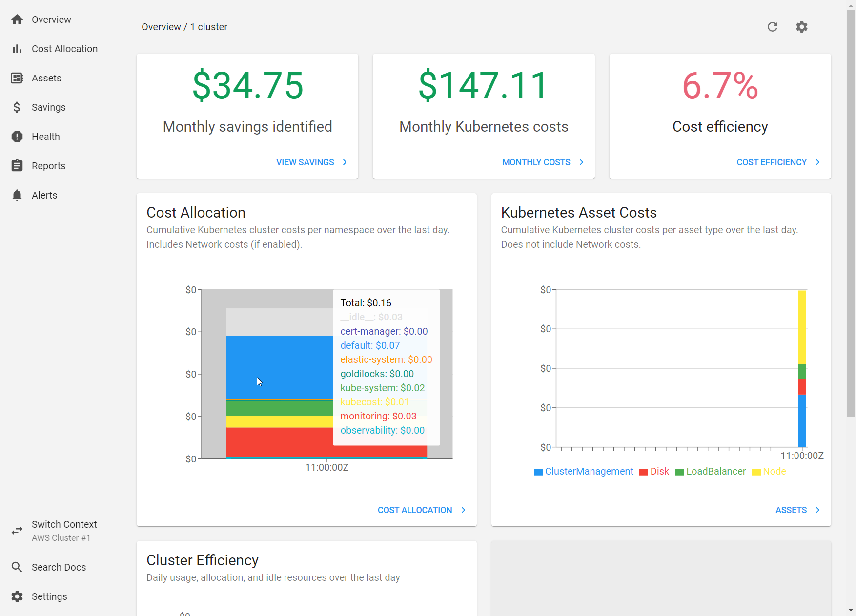Image resolution: width=856 pixels, height=616 pixels.
Task: Click the Kubernetes Asset Costs heading
Action: (579, 213)
